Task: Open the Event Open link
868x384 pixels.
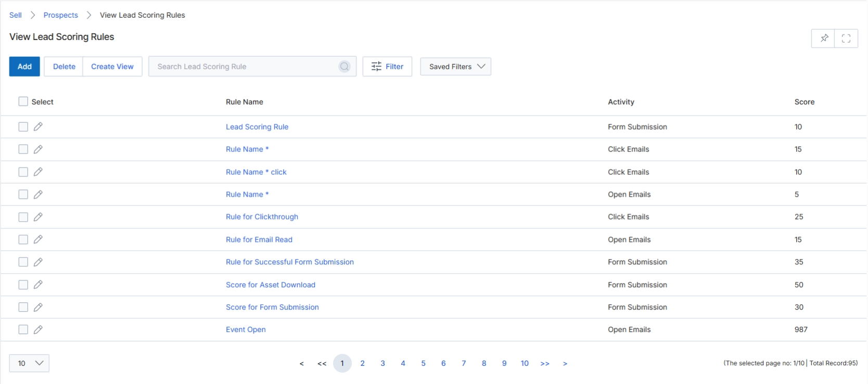Action: coord(246,330)
